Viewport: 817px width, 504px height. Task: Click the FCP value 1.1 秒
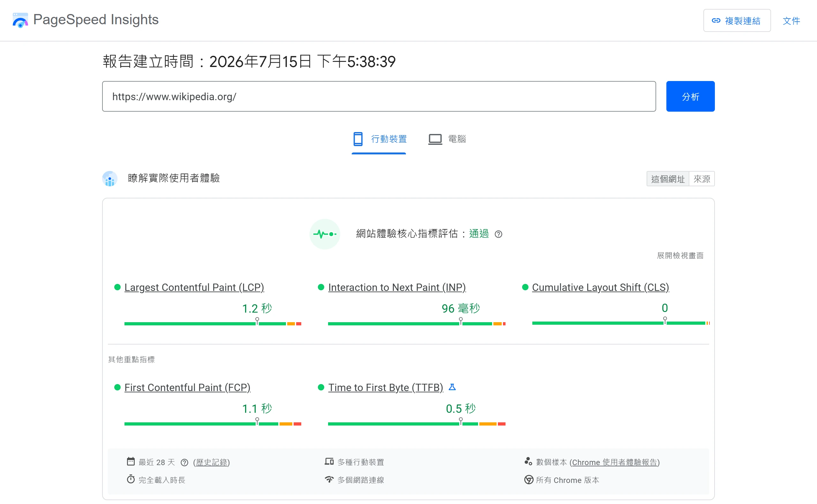tap(257, 408)
